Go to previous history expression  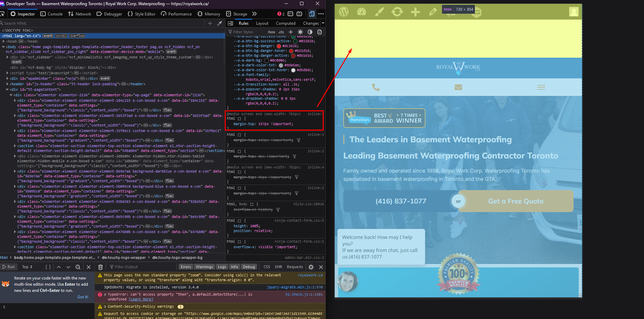tap(59, 267)
